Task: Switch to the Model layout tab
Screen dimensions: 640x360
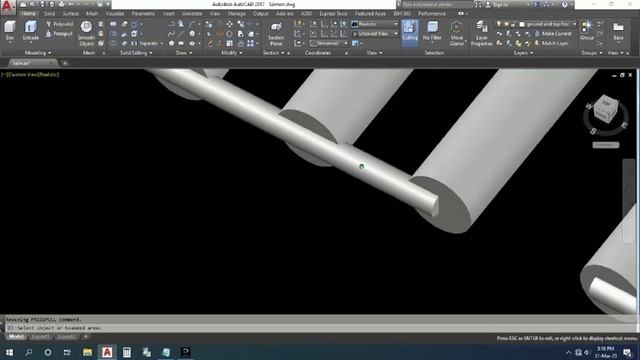Action: [x=16, y=337]
